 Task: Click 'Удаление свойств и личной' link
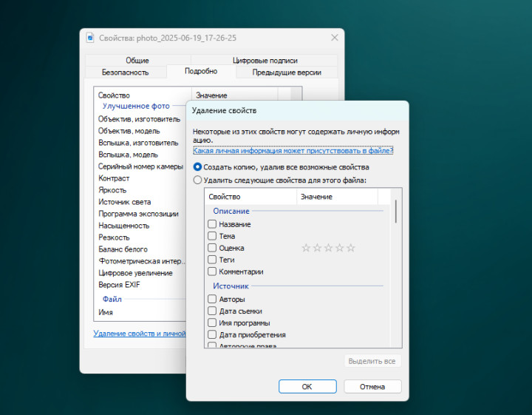(x=139, y=334)
